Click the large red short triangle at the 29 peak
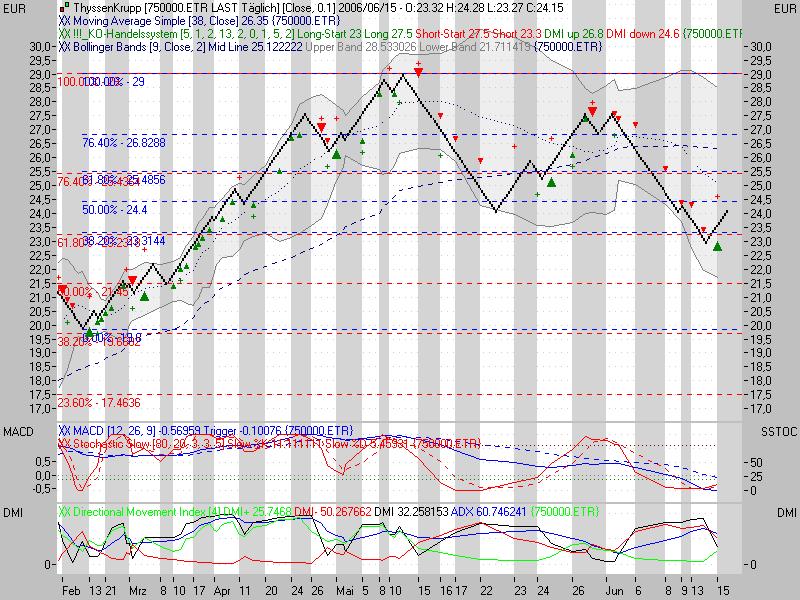 pyautogui.click(x=418, y=73)
